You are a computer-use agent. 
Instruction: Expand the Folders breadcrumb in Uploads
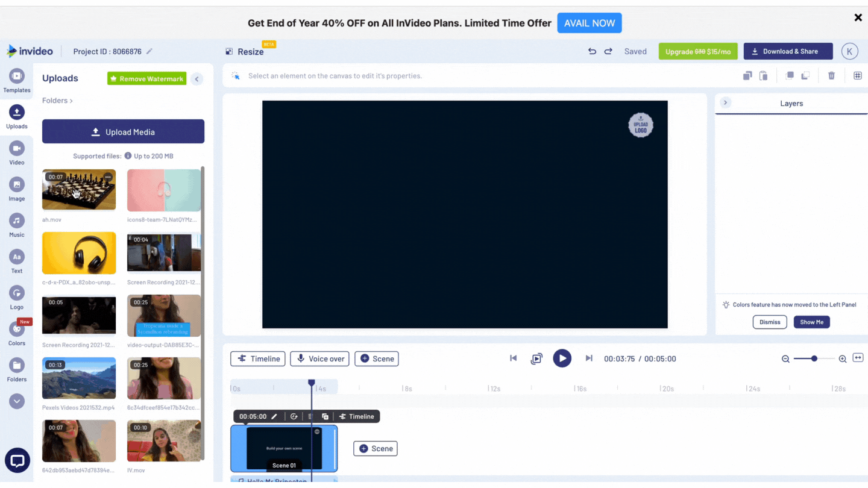coord(57,101)
